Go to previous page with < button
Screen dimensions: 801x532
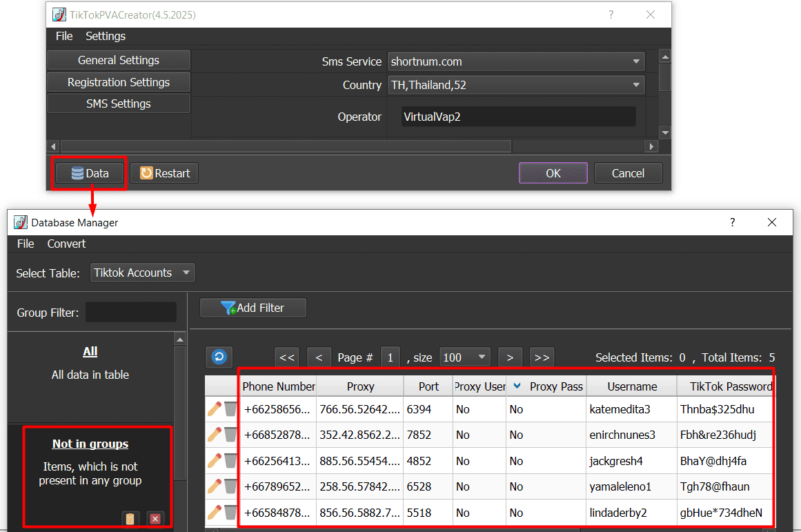tap(319, 357)
